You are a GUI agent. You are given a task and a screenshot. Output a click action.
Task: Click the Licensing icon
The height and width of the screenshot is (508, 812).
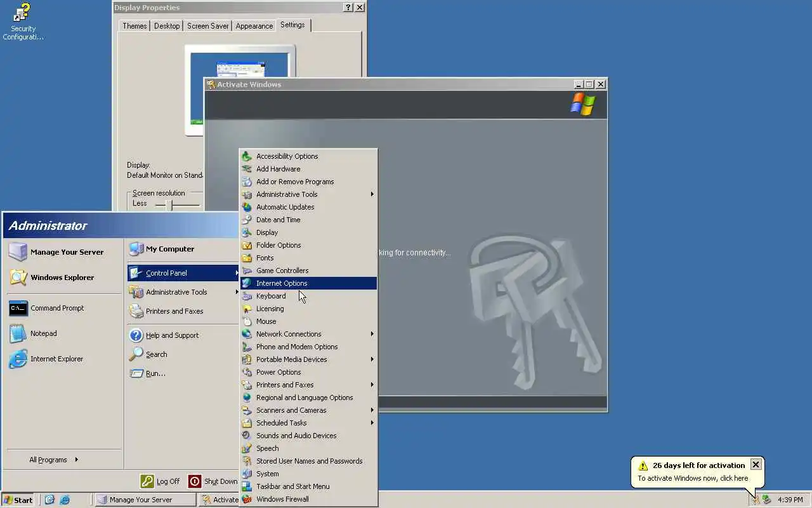[x=247, y=309]
